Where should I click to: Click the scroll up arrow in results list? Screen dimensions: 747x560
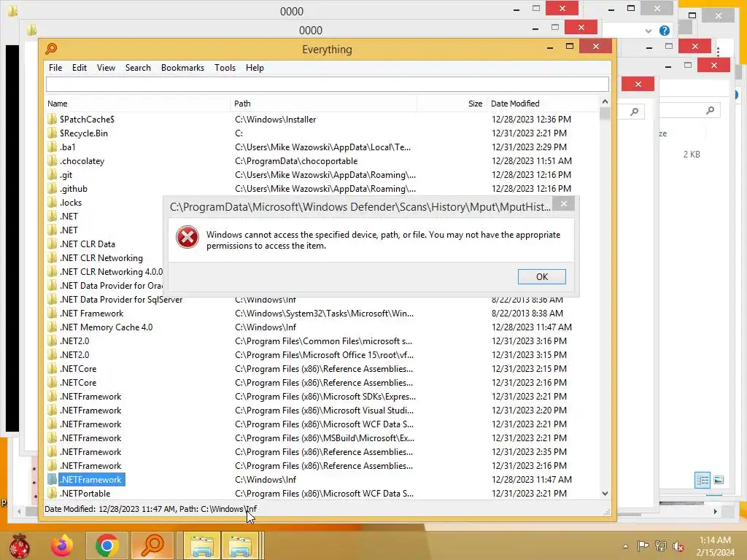[x=605, y=101]
